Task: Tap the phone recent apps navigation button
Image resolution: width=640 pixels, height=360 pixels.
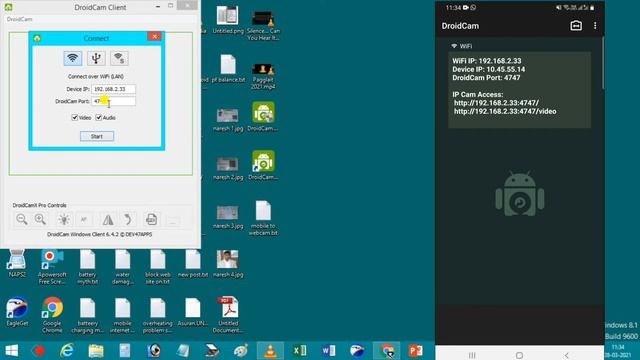Action: pos(472,355)
